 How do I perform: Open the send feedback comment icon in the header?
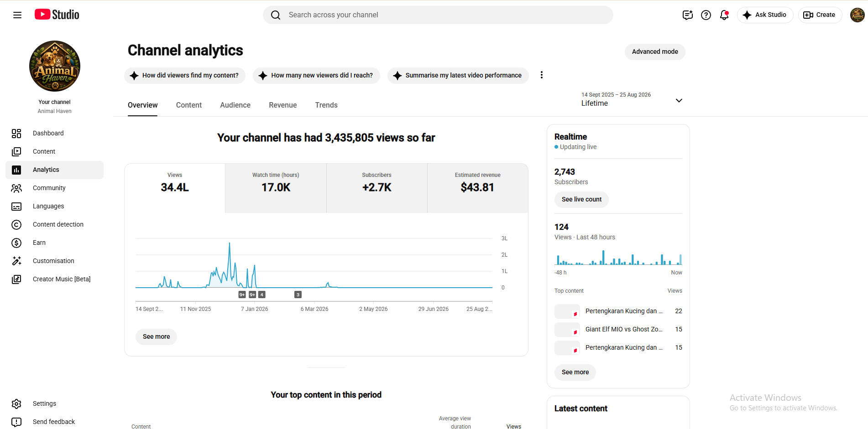coord(688,15)
